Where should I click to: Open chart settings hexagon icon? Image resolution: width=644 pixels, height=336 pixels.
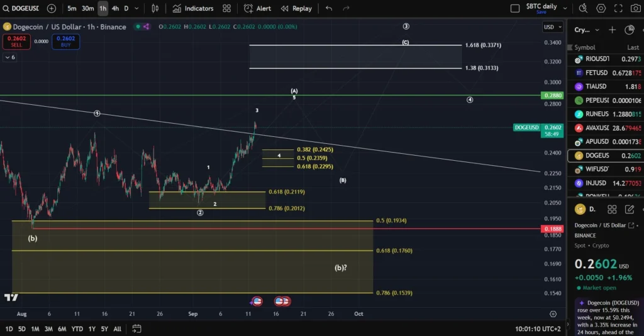pos(601,8)
